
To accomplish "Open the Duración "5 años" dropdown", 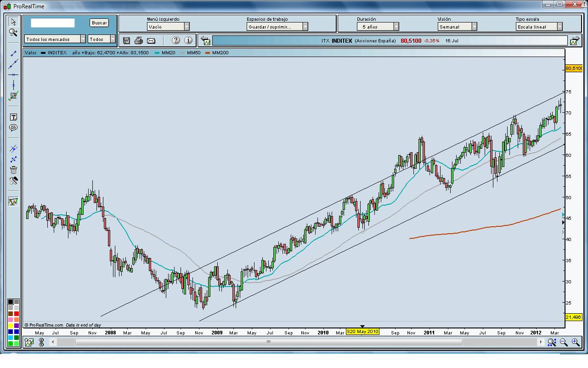I will [x=378, y=27].
